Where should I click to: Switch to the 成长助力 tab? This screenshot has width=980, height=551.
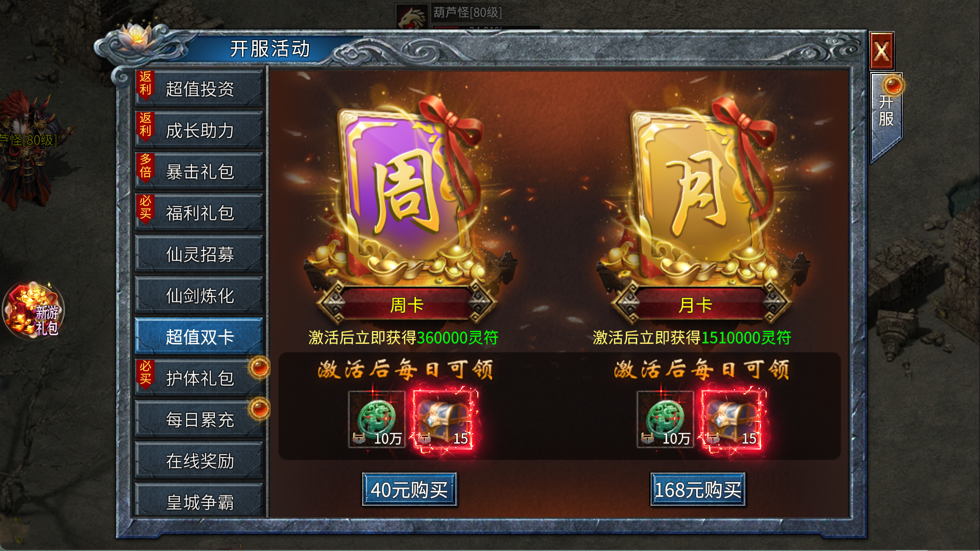pyautogui.click(x=199, y=130)
